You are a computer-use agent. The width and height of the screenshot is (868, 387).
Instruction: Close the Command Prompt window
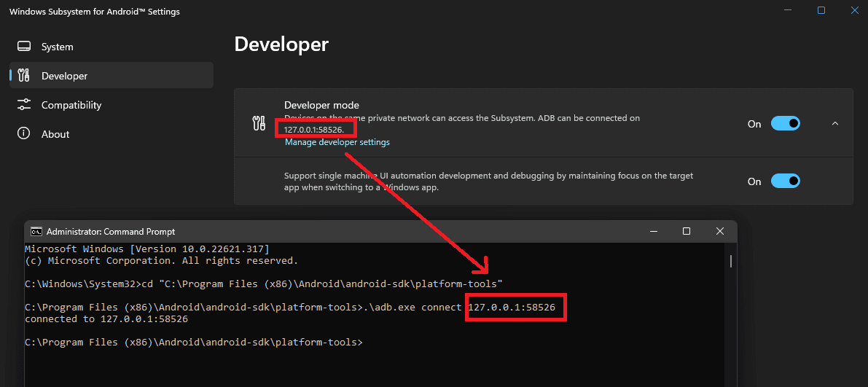pyautogui.click(x=719, y=232)
